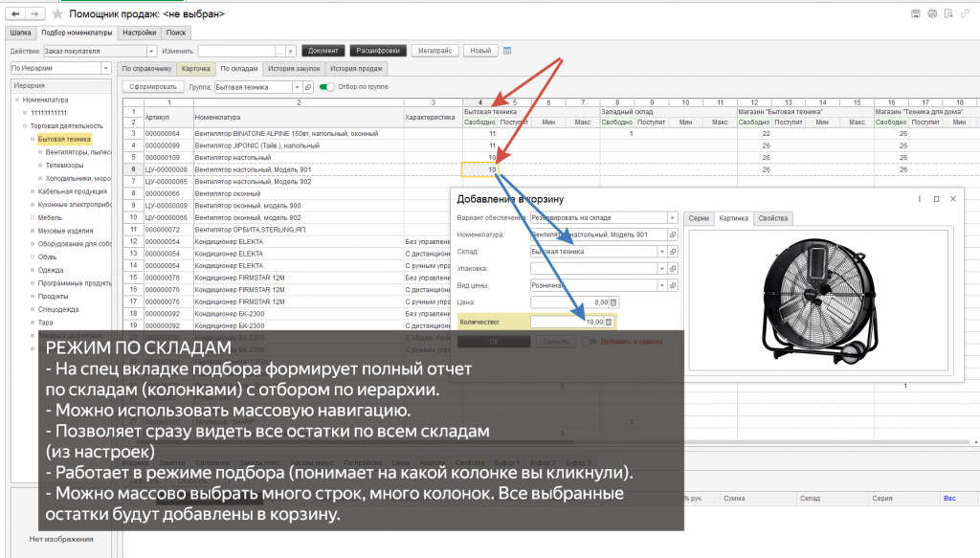This screenshot has height=558, width=980.
Task: Switch to the Серии tab in dialog
Action: click(x=699, y=218)
